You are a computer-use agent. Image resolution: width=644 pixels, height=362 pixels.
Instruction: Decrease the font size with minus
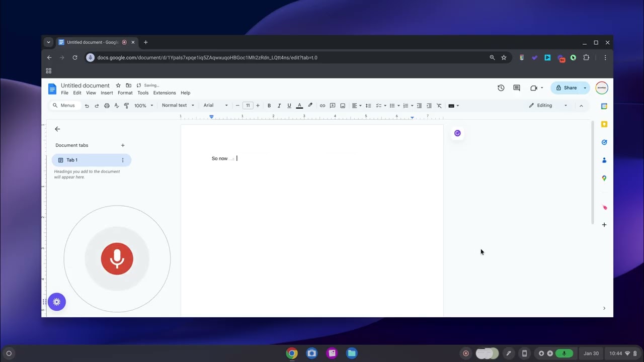click(x=237, y=106)
